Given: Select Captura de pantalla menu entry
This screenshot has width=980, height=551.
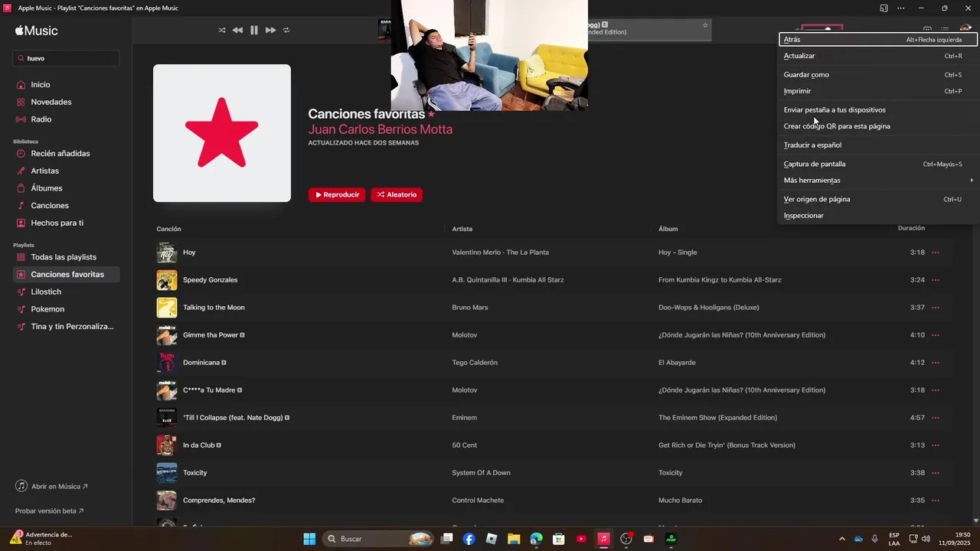Looking at the screenshot, I should pos(878,165).
